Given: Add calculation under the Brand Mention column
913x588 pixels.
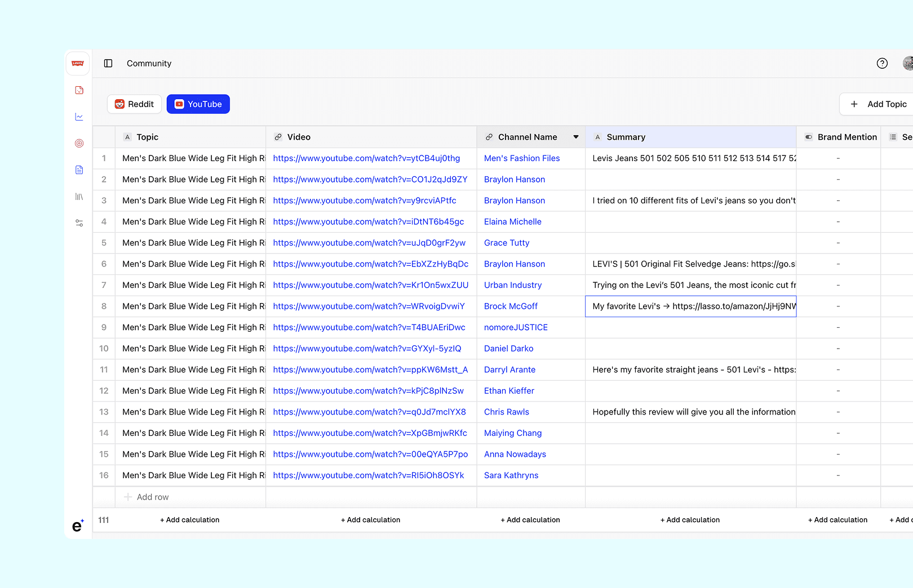Looking at the screenshot, I should [838, 520].
